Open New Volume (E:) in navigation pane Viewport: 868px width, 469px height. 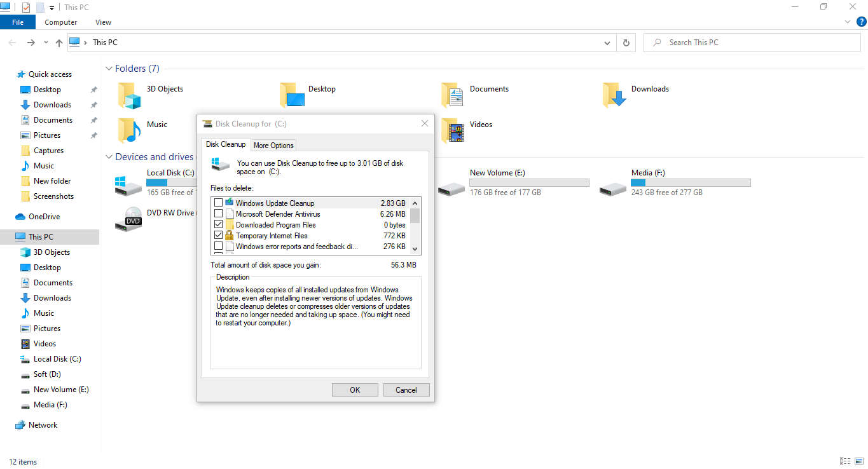click(x=54, y=390)
